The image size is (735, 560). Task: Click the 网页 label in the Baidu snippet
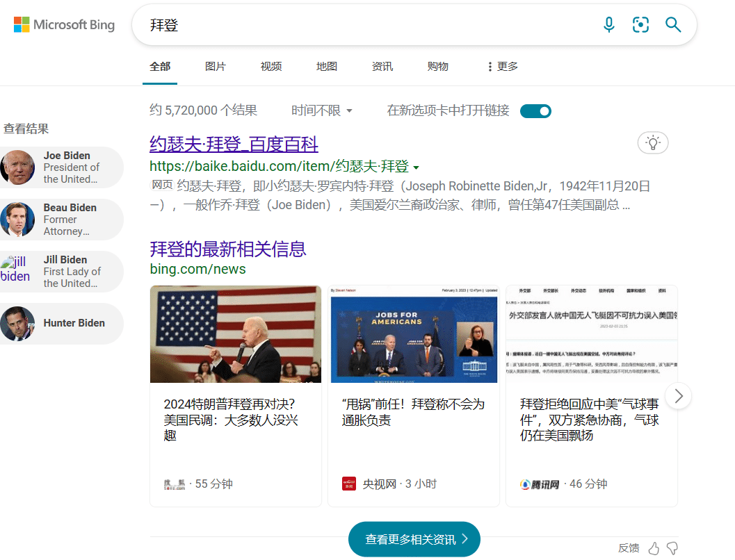[x=162, y=185]
